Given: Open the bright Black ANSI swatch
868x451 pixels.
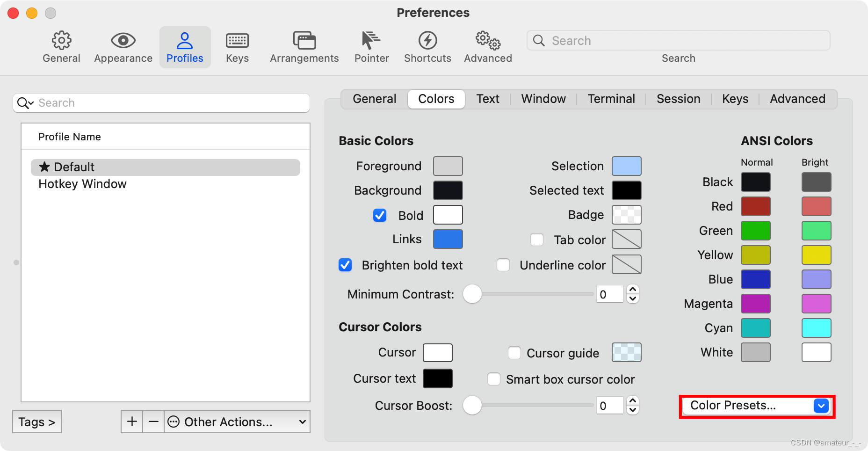Looking at the screenshot, I should [817, 182].
